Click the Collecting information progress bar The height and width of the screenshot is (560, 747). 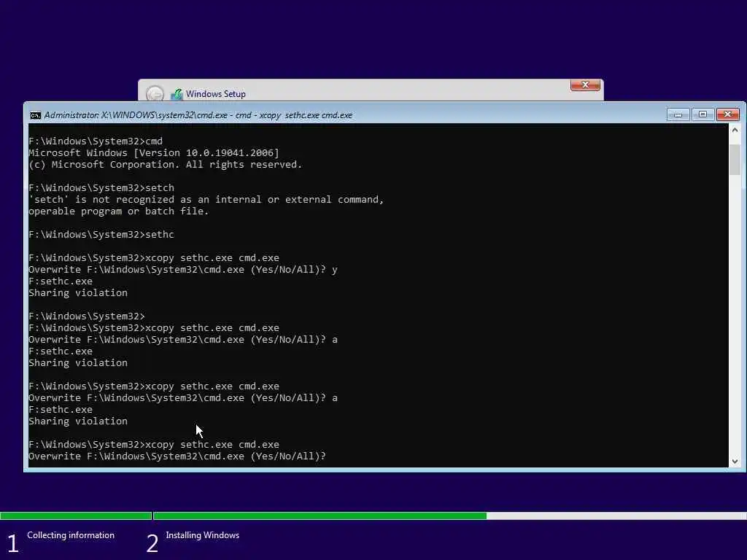point(76,516)
